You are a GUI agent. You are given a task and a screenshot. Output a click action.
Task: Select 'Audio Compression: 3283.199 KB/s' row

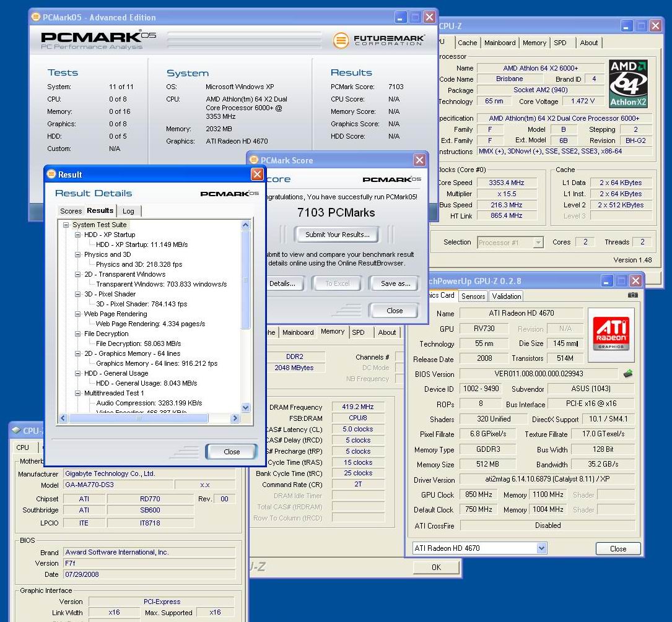point(149,403)
